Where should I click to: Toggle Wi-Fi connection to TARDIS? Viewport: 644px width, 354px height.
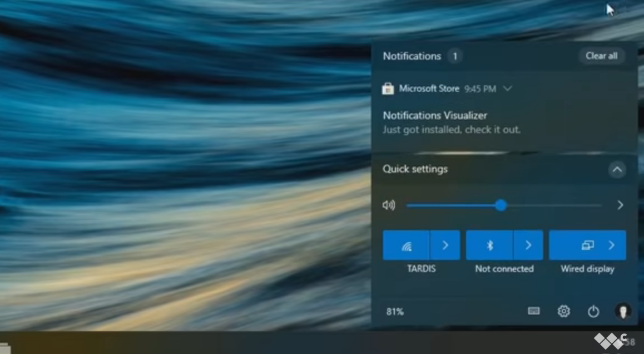(x=407, y=245)
